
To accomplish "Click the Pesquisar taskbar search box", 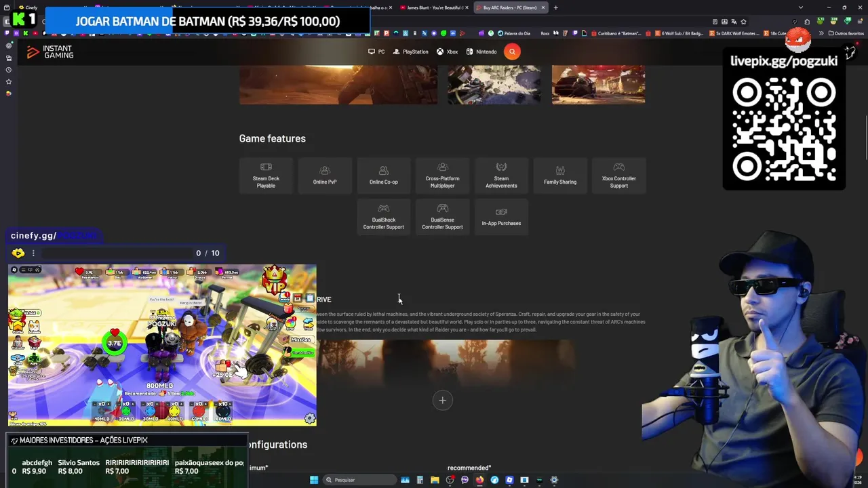I will [359, 480].
